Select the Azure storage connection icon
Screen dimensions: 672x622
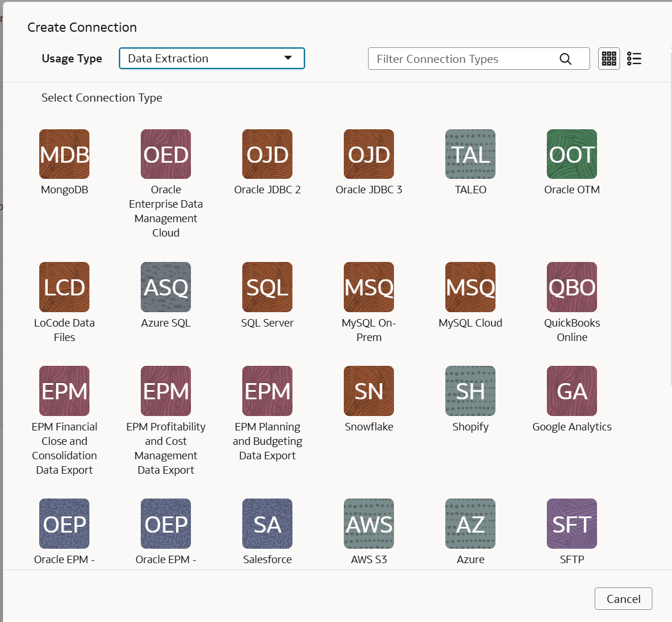point(471,523)
